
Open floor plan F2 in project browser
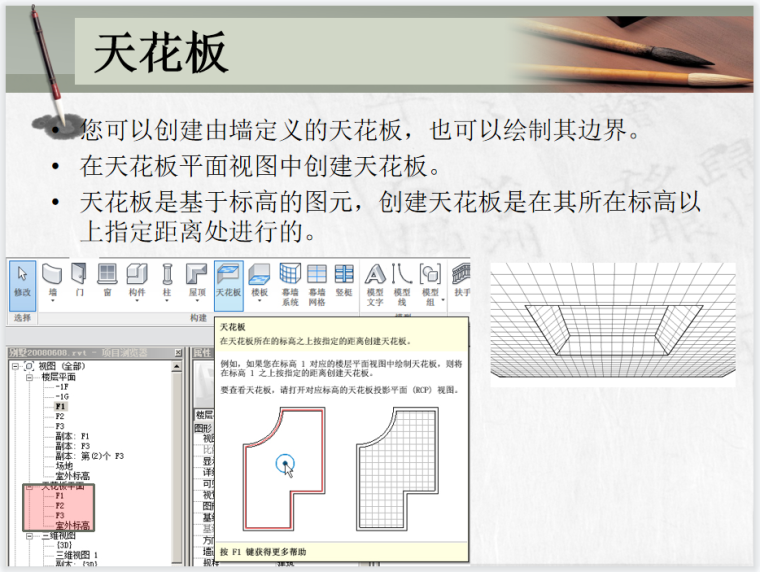coord(60,416)
